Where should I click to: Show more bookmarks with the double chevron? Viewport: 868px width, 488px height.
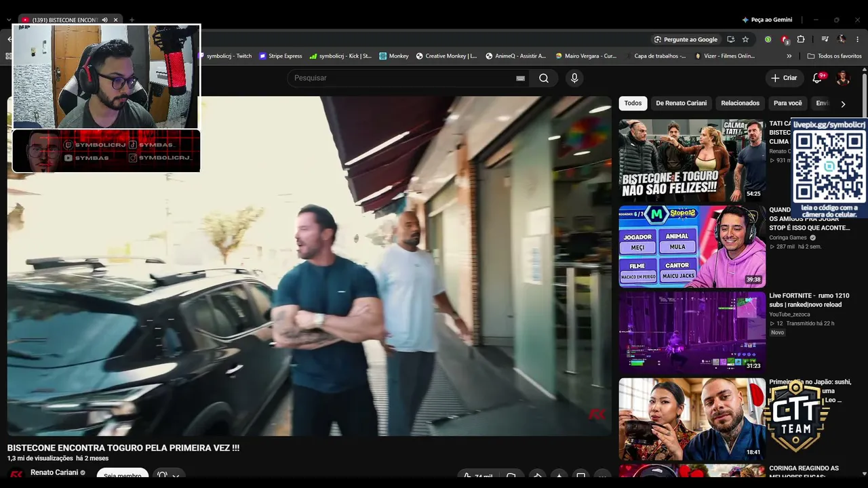[789, 56]
